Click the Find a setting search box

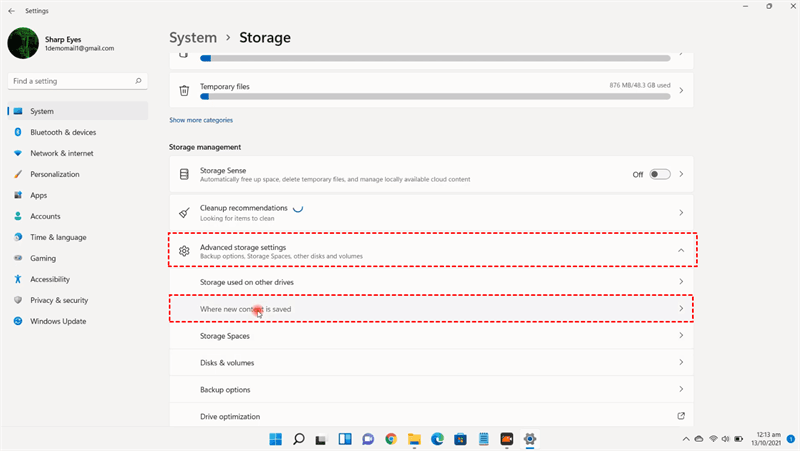pyautogui.click(x=76, y=80)
